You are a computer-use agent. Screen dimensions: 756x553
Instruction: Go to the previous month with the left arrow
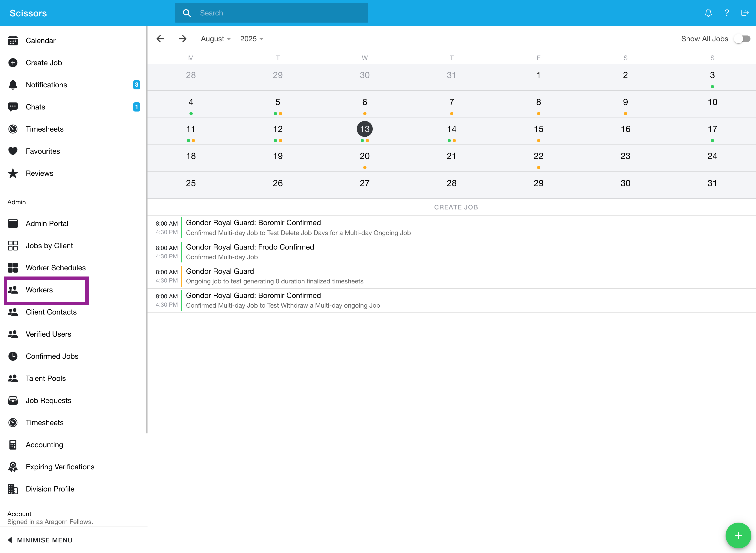(160, 39)
